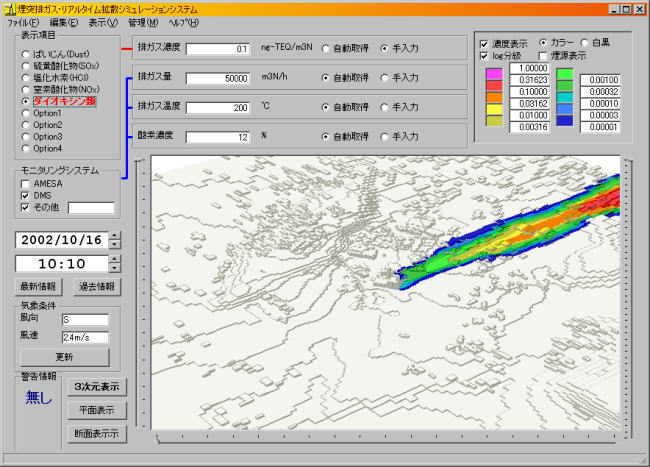650x467 pixels.
Task: Choose 自動取得 for 排ガス濃度
Action: [325, 48]
